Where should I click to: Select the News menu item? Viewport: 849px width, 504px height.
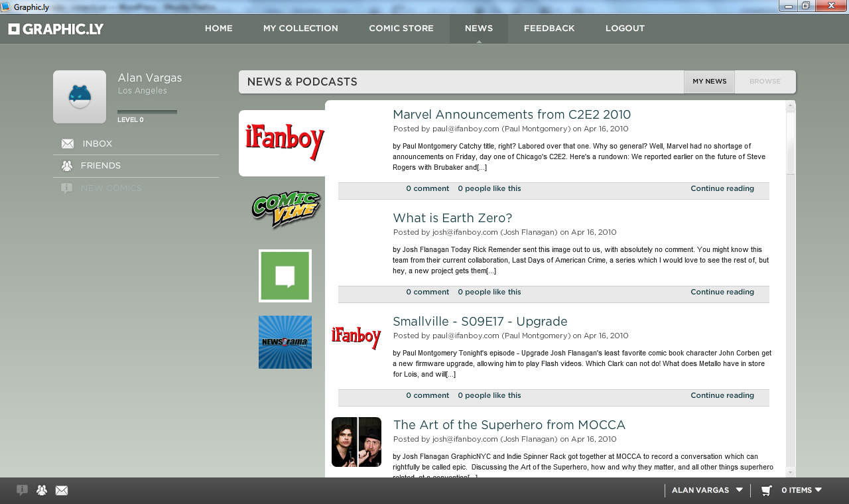point(479,29)
